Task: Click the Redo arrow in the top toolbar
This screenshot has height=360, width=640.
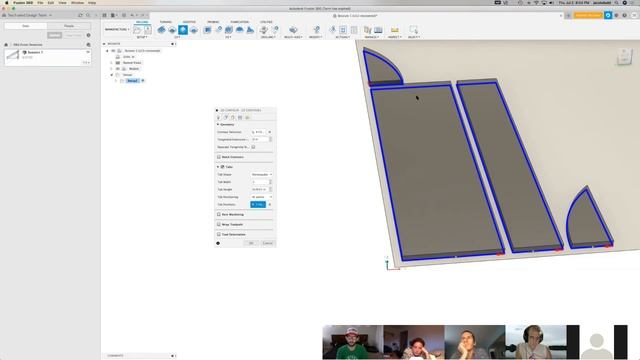Action: [143, 15]
